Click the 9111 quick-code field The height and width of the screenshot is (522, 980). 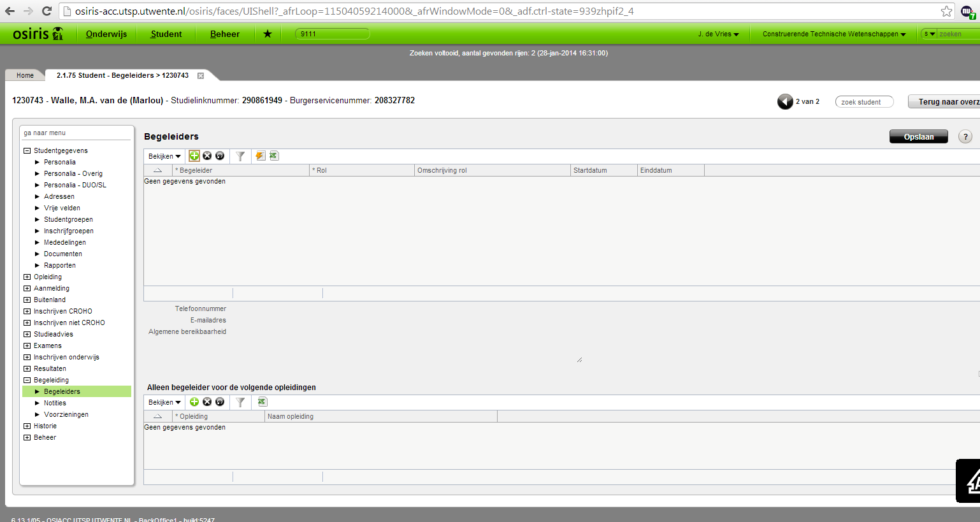tap(333, 34)
